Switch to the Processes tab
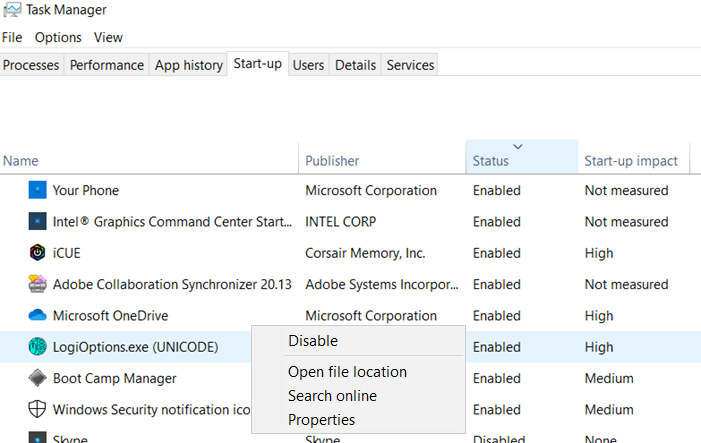 point(31,65)
